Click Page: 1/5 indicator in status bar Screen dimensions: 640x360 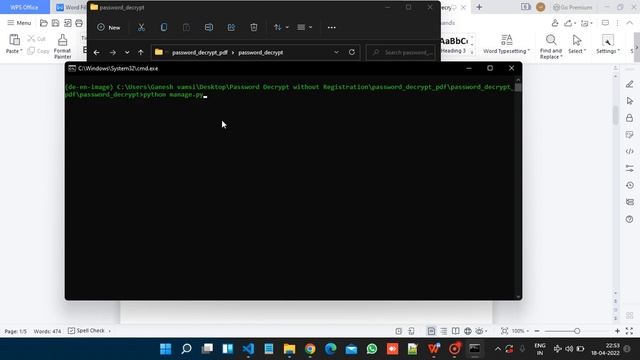(x=16, y=331)
